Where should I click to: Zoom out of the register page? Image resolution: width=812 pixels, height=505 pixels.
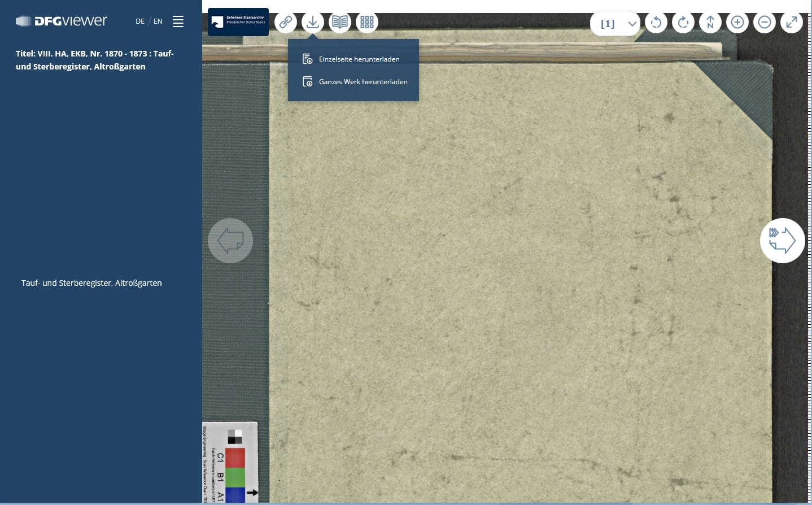765,22
